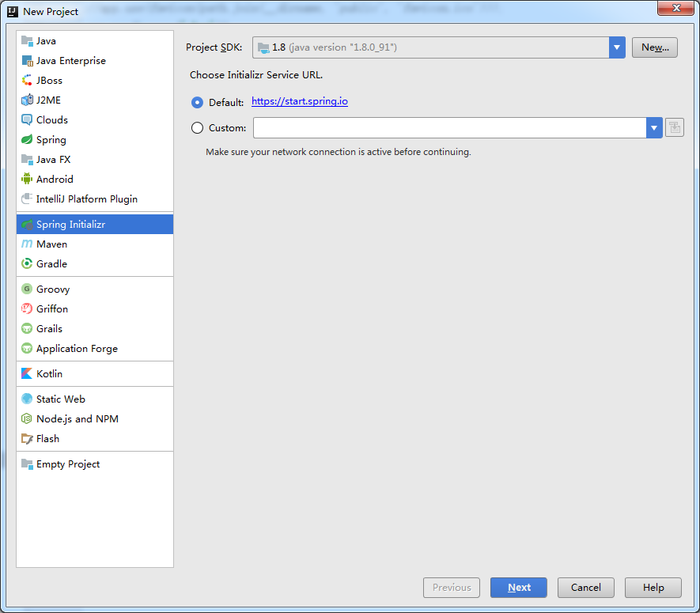Select the Custom URL radio button
The image size is (700, 613).
(197, 128)
